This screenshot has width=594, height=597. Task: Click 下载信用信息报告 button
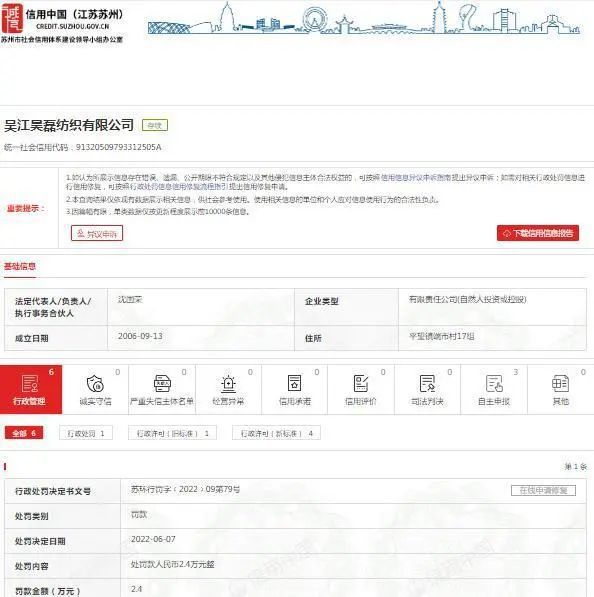click(x=538, y=233)
